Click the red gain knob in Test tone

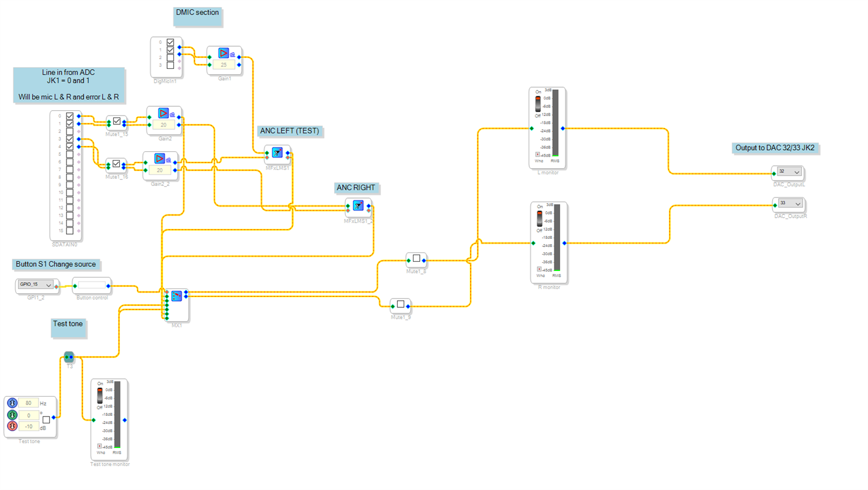[12, 426]
